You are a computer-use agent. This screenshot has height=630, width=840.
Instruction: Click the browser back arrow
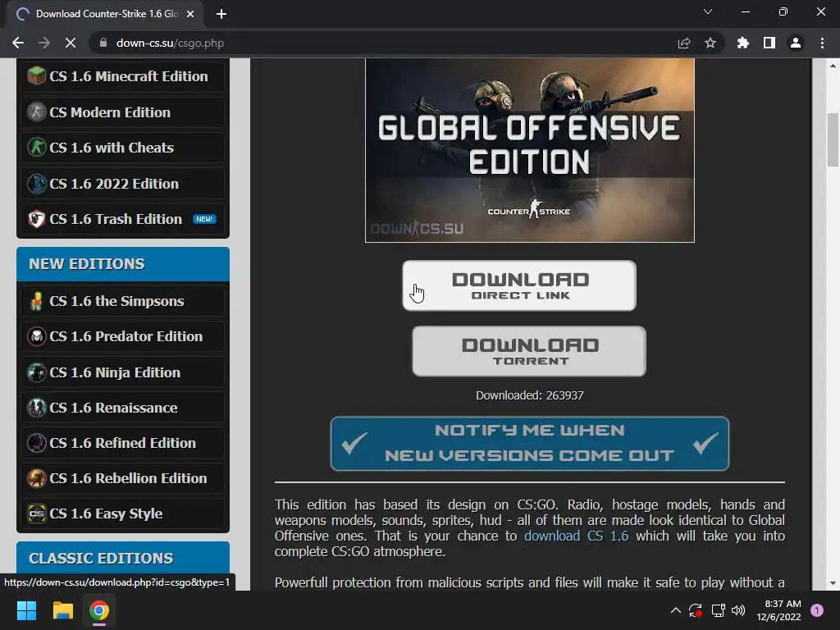[18, 43]
